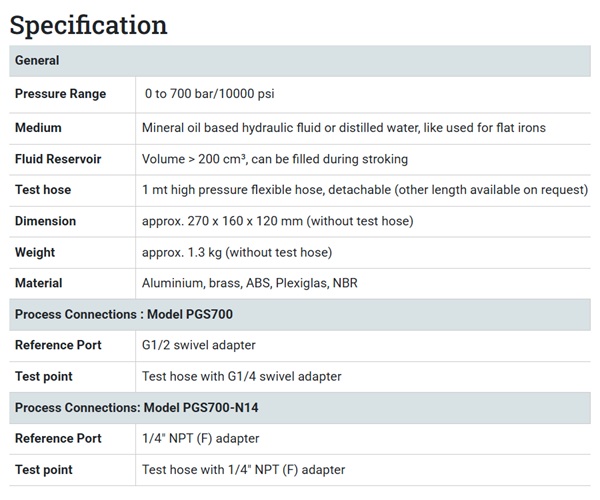Click the Process Connections Model PGS700-N14 header
Viewport: 600px width, 500px height.
(138, 407)
